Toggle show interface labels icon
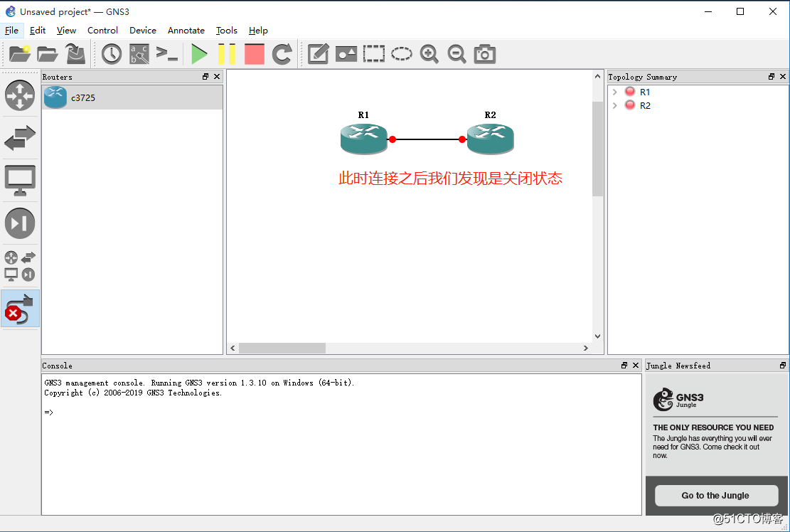Screen dimensions: 790x532 pos(139,54)
